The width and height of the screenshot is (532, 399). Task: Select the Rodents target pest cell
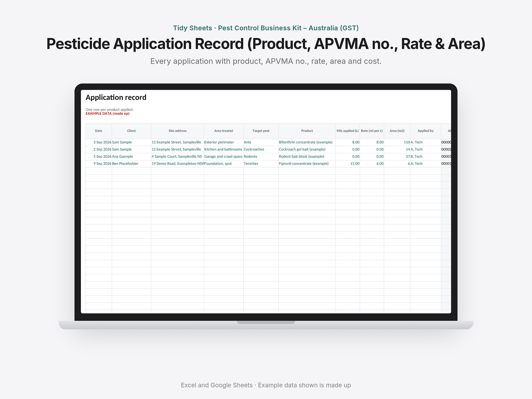261,157
